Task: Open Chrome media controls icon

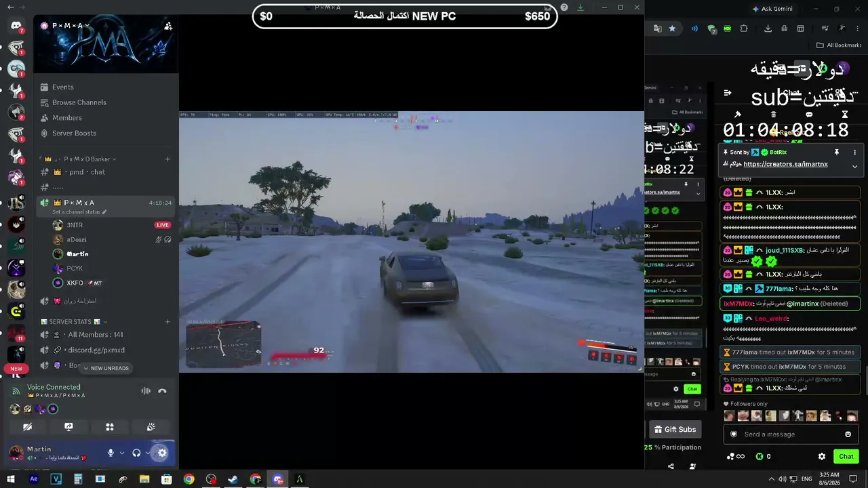Action: [825, 28]
